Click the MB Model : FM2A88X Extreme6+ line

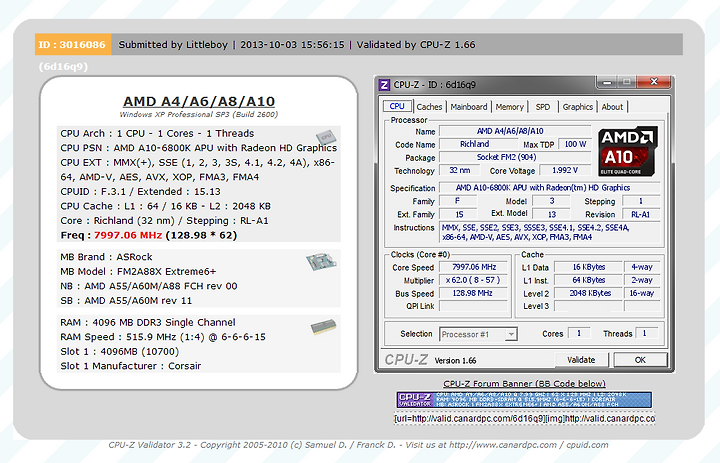click(x=138, y=271)
